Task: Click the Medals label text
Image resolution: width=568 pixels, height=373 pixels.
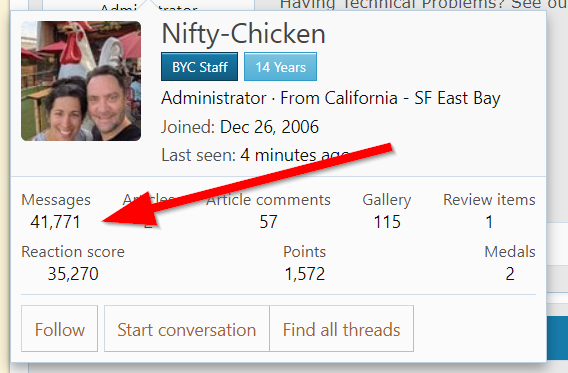Action: pyautogui.click(x=510, y=252)
